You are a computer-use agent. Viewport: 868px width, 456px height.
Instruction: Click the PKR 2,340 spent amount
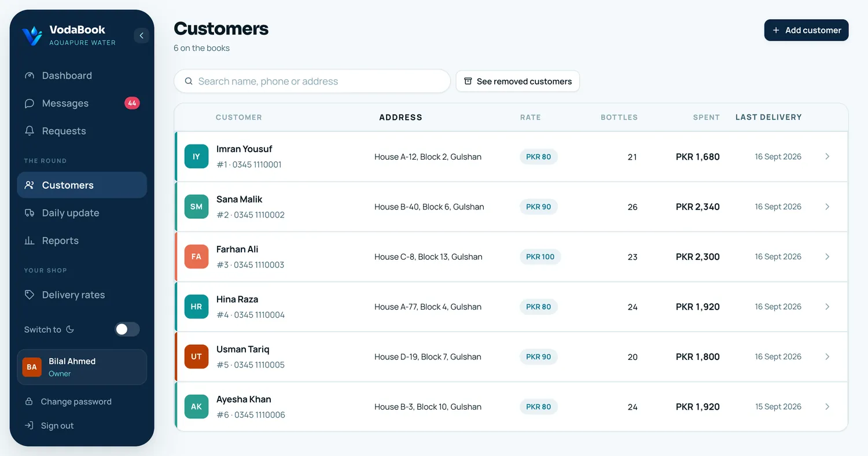698,207
